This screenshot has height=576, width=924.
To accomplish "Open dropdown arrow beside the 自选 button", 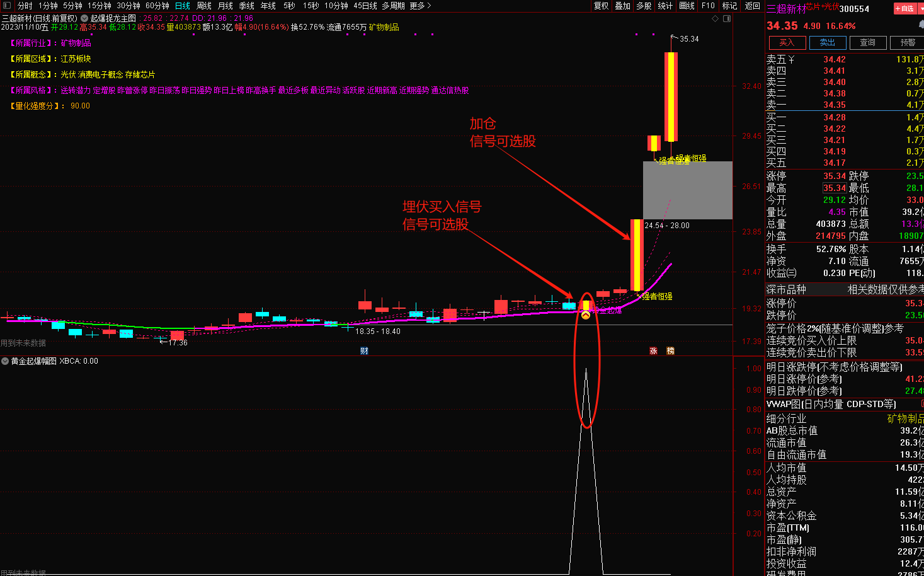I will point(921,8).
